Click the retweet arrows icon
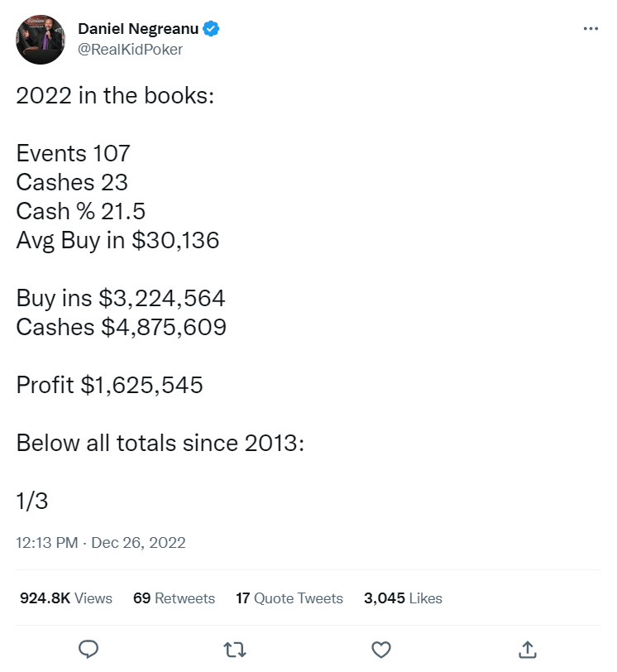 click(x=235, y=649)
